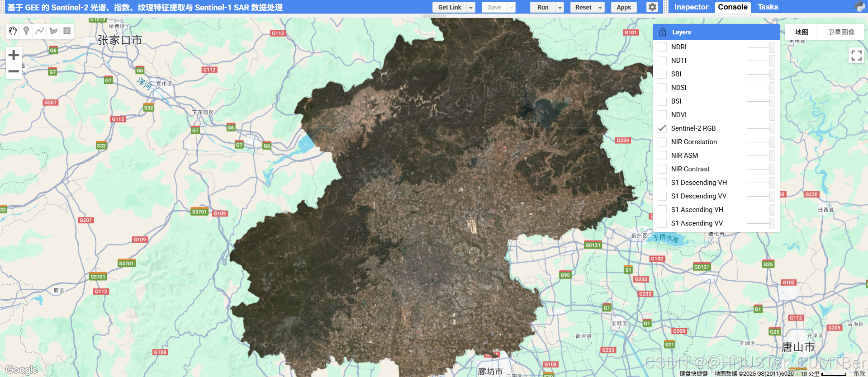Select the draw polygon shape tool
The height and width of the screenshot is (377, 868).
pyautogui.click(x=53, y=31)
